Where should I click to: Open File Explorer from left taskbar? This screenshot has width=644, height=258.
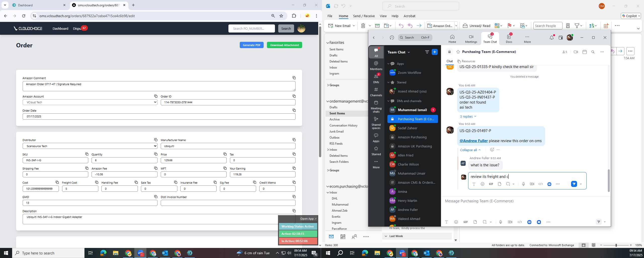(115, 253)
